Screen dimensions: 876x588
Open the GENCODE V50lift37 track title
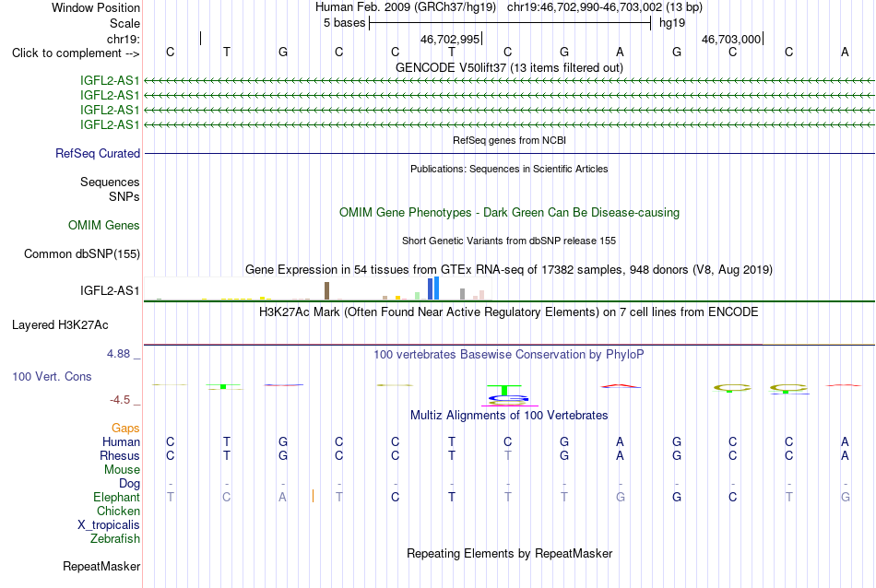coord(509,67)
